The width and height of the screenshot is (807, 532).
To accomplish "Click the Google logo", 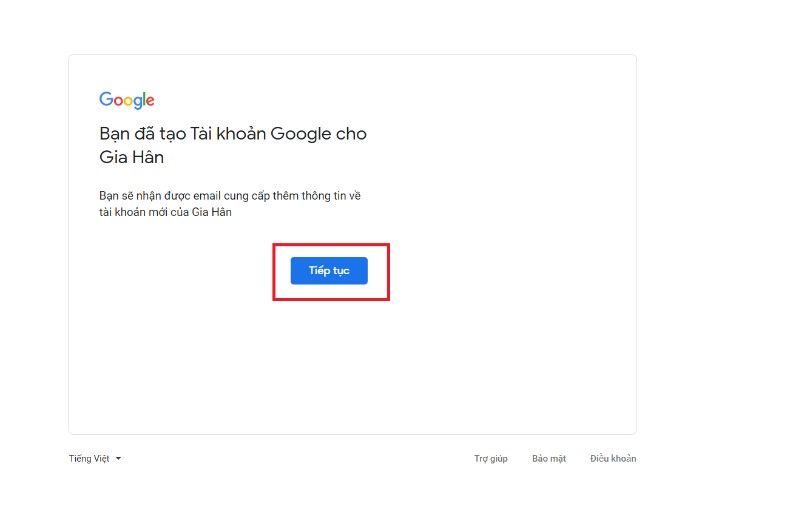I will click(127, 100).
